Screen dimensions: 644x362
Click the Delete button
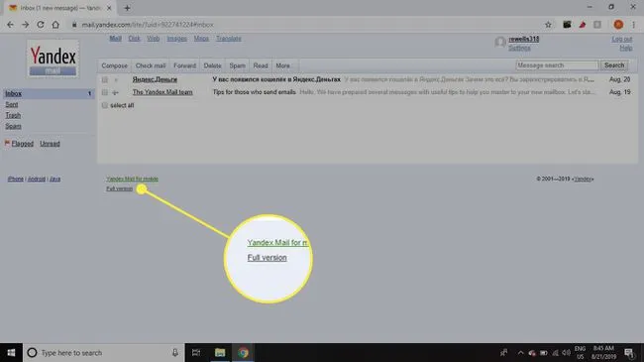tap(212, 65)
